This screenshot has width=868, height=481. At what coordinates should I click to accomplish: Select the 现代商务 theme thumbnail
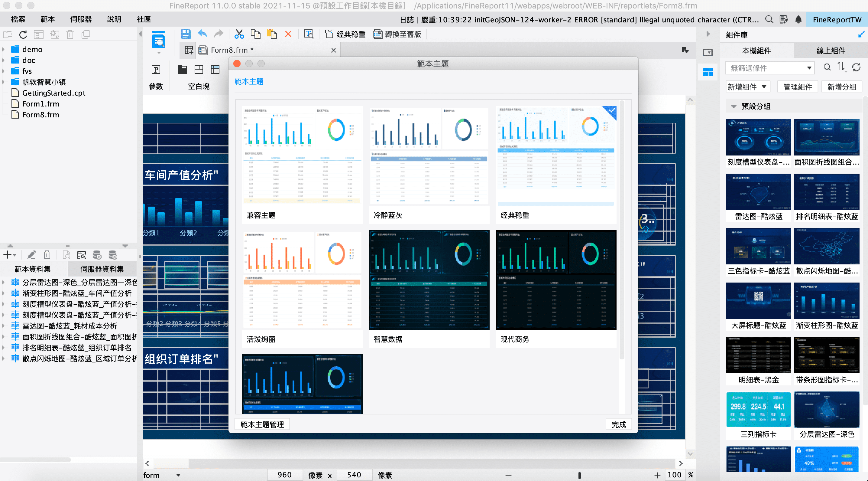tap(555, 289)
